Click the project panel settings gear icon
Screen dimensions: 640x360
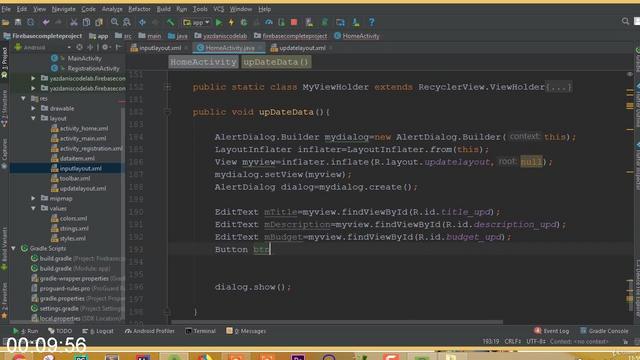pos(105,47)
